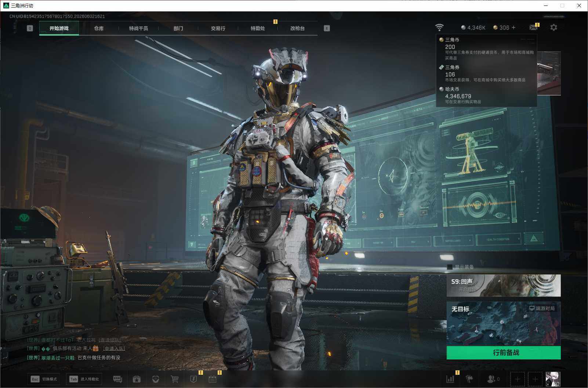Click the Esc 切换模式 button
Viewport: 588px width, 388px height.
pos(44,379)
